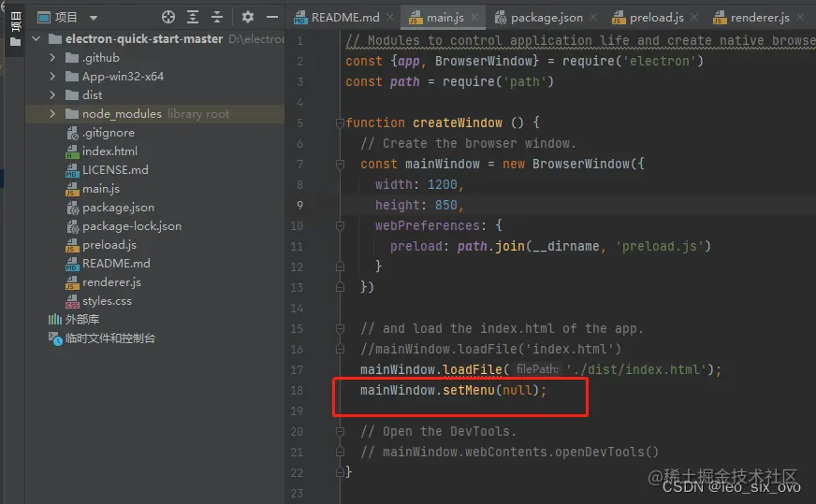
Task: Close the preload.js tab
Action: (694, 17)
